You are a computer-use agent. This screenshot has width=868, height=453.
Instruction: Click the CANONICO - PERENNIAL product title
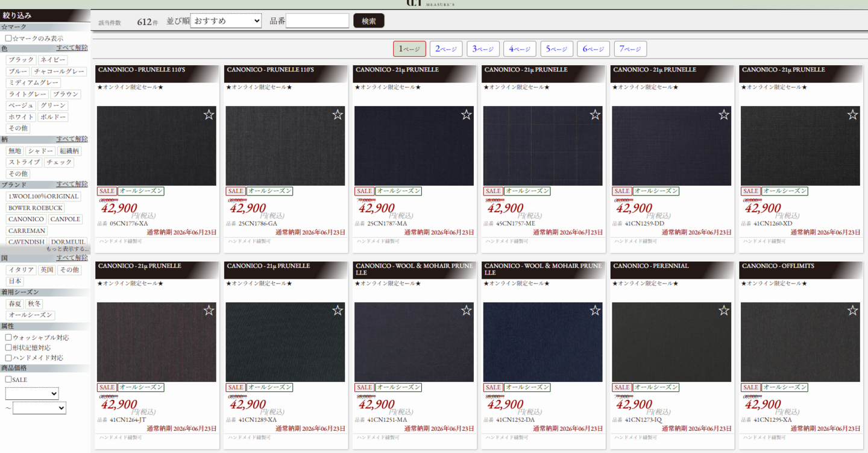[x=651, y=266]
